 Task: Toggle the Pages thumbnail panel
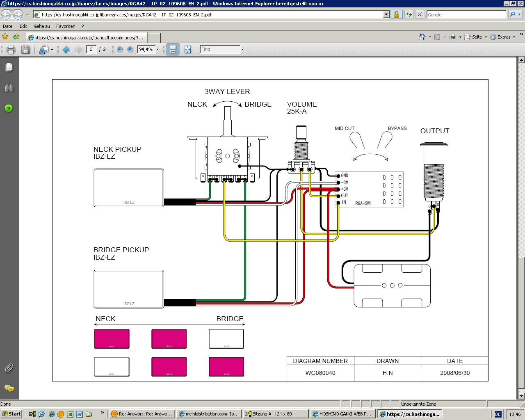point(9,67)
